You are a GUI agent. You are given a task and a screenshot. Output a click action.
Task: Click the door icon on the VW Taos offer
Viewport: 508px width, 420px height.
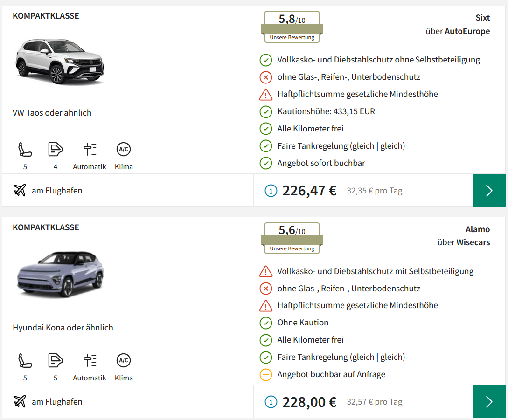pos(56,150)
